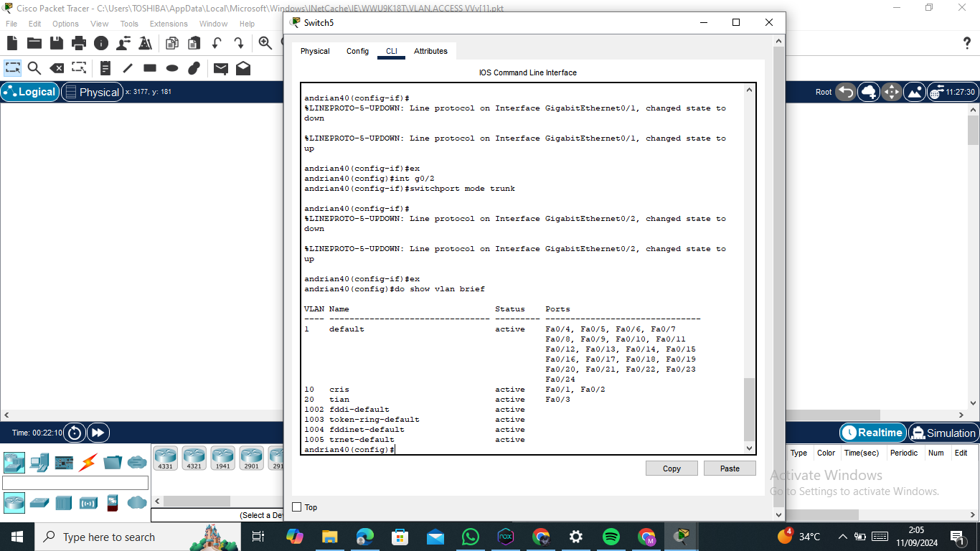Select Switches subcategory icon

pos(39,502)
